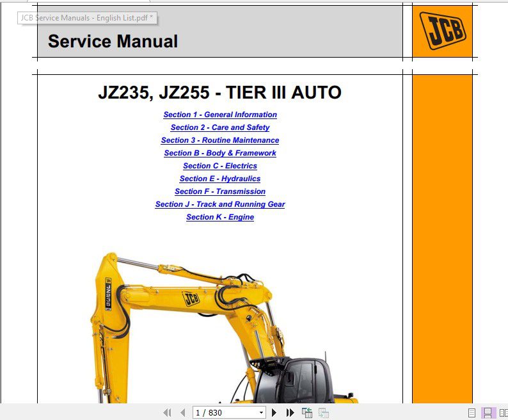This screenshot has height=420, width=508.
Task: Open Section C - Electrics link
Action: 220,166
